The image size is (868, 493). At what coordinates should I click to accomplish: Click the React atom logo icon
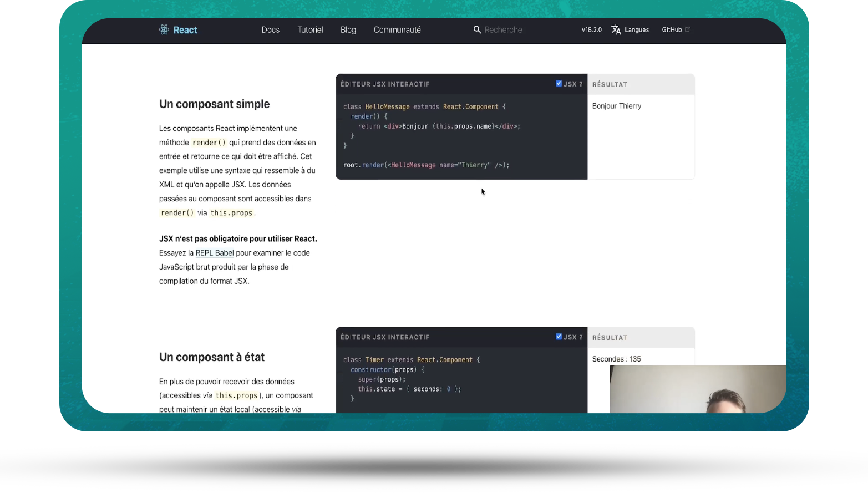pyautogui.click(x=164, y=30)
